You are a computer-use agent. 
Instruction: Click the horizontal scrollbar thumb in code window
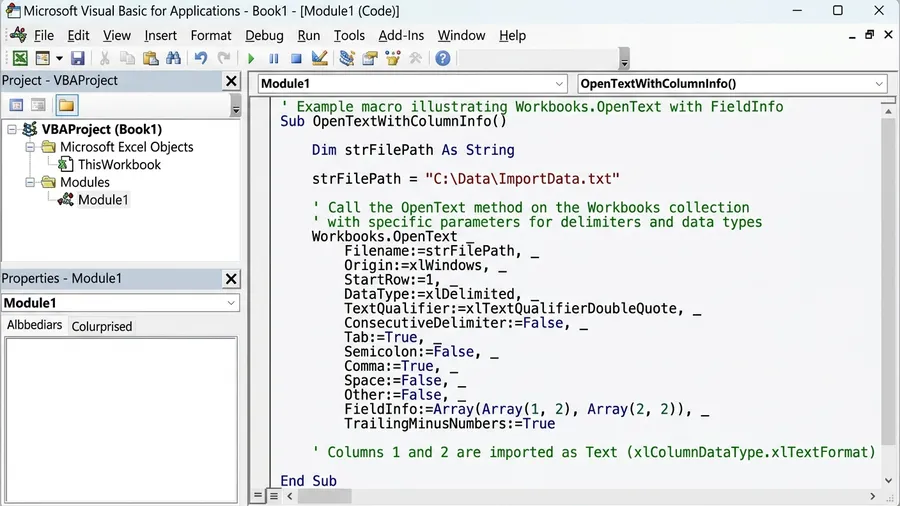324,496
